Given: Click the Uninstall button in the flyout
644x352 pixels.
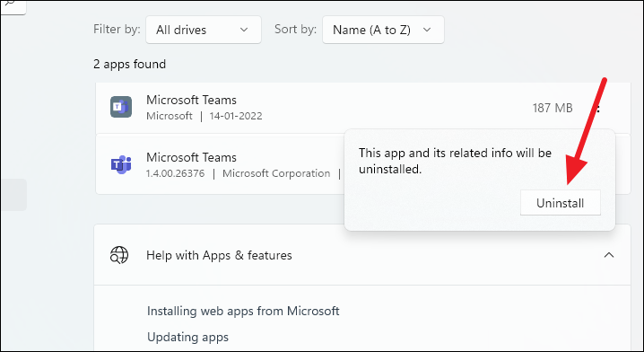Looking at the screenshot, I should (561, 203).
